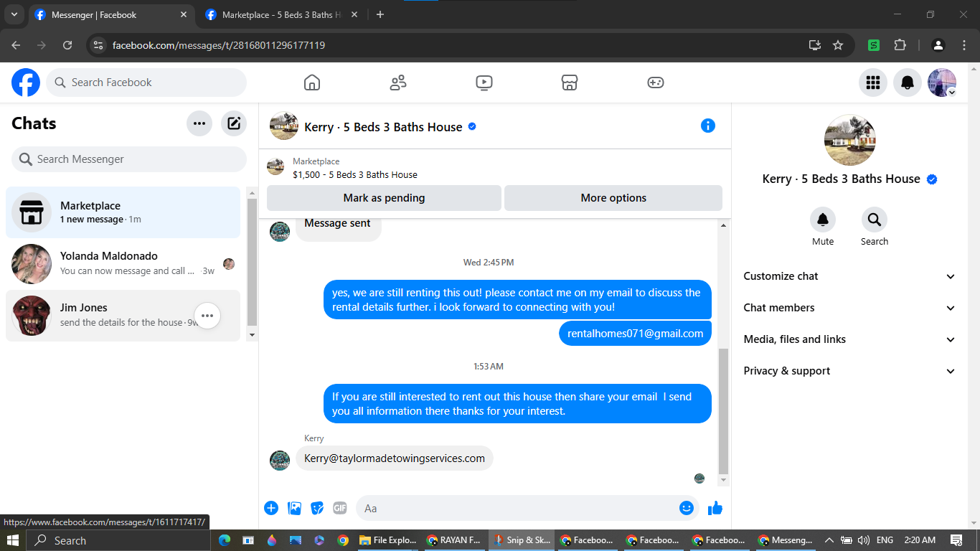Image resolution: width=980 pixels, height=551 pixels.
Task: Click the chat list scrollbar
Action: click(252, 263)
